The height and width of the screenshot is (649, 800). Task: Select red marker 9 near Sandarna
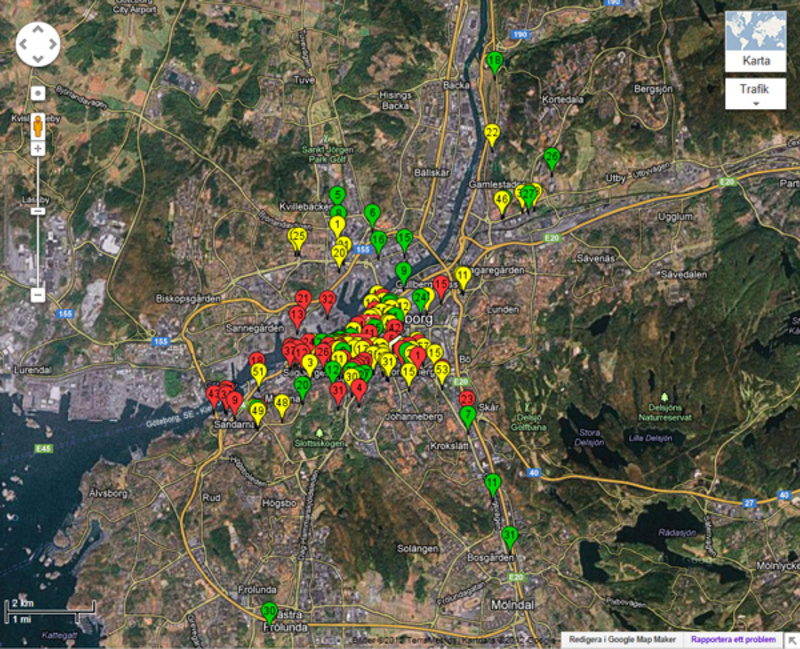click(x=234, y=401)
